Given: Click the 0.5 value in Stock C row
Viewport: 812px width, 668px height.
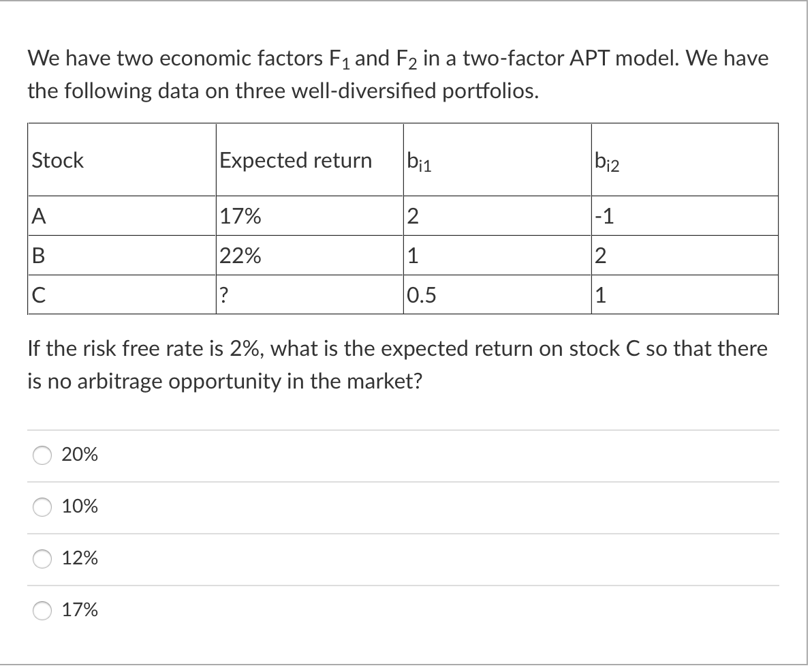Looking at the screenshot, I should [422, 294].
